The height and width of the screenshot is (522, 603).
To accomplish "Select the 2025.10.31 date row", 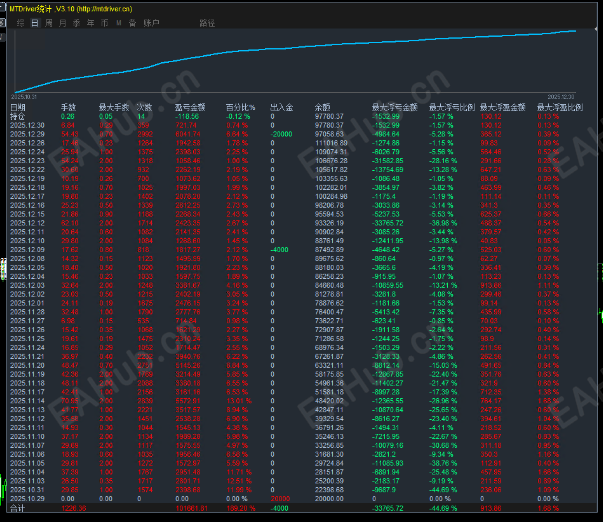I will (x=27, y=489).
